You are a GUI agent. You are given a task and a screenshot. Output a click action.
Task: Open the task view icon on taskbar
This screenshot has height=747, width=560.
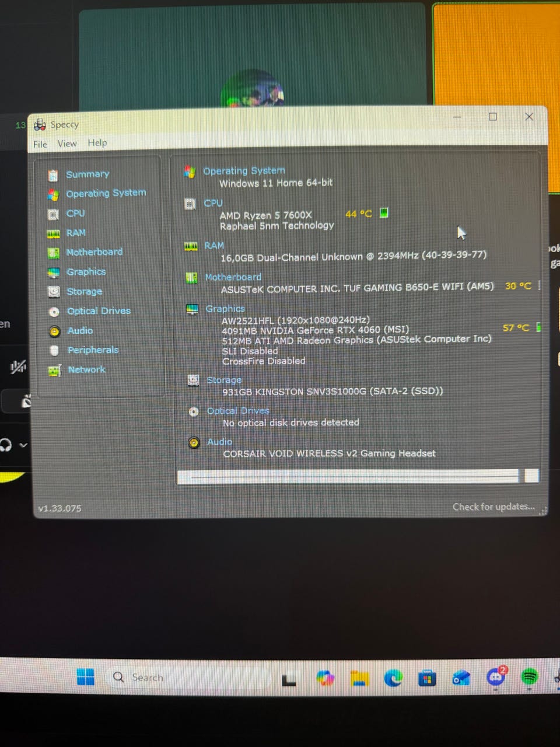289,679
